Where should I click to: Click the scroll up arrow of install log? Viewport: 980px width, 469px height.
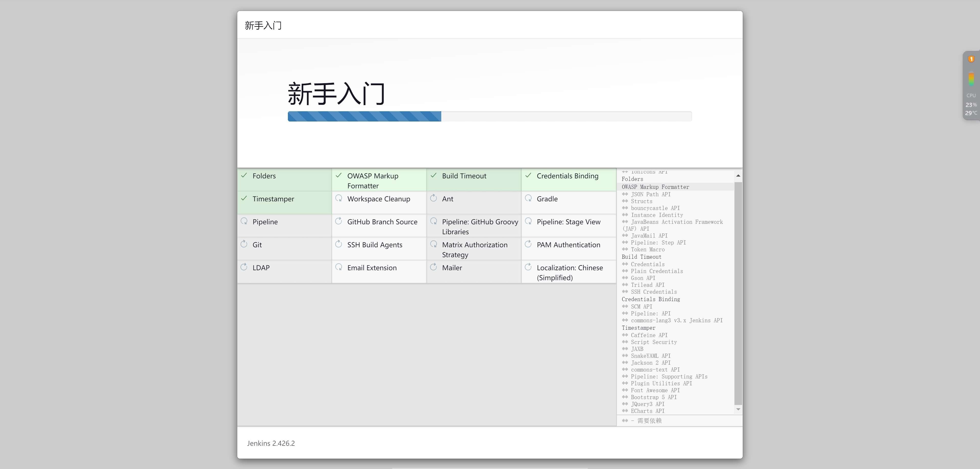pyautogui.click(x=738, y=175)
